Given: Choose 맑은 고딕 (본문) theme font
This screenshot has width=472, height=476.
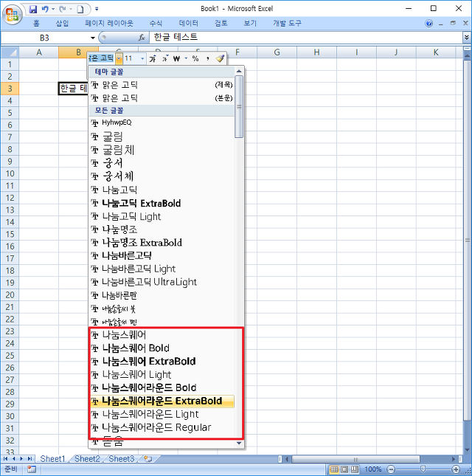Looking at the screenshot, I should [x=162, y=98].
